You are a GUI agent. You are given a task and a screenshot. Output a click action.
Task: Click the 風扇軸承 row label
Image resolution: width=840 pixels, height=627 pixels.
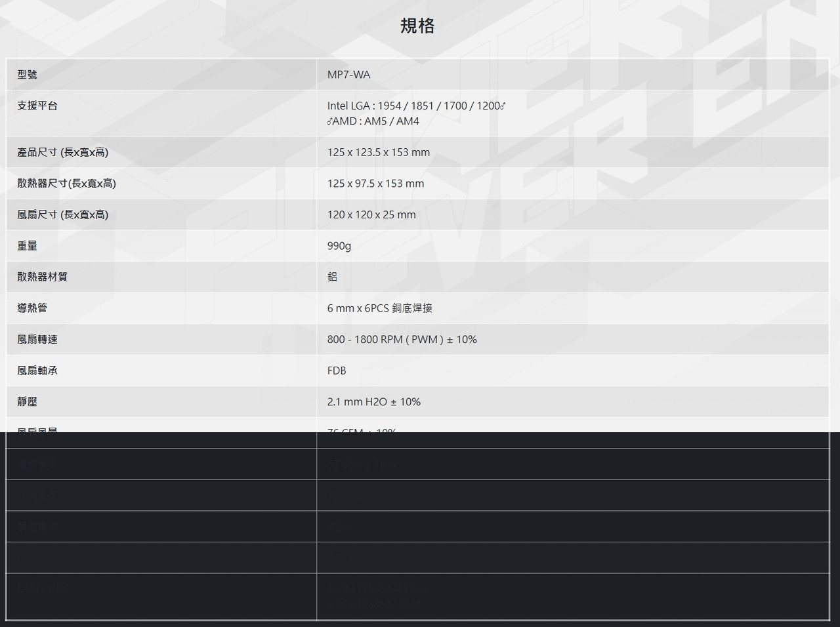pos(37,371)
